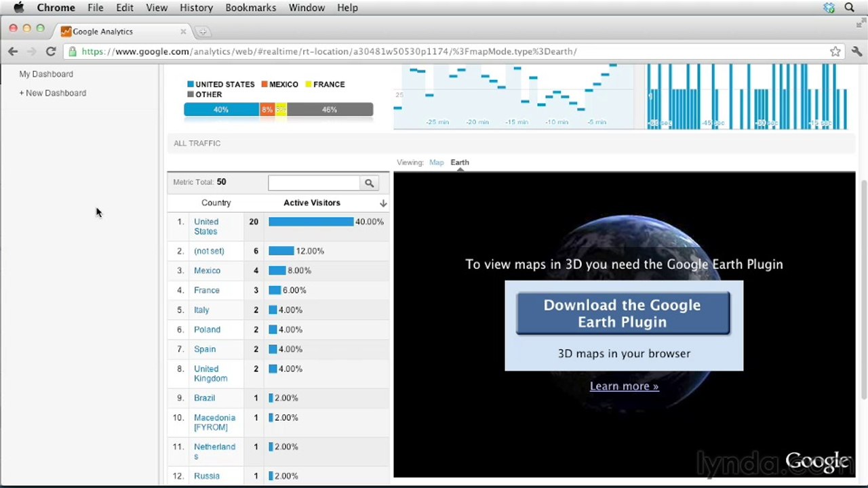868x488 pixels.
Task: Open the Bookmarks menu
Action: pyautogui.click(x=251, y=7)
